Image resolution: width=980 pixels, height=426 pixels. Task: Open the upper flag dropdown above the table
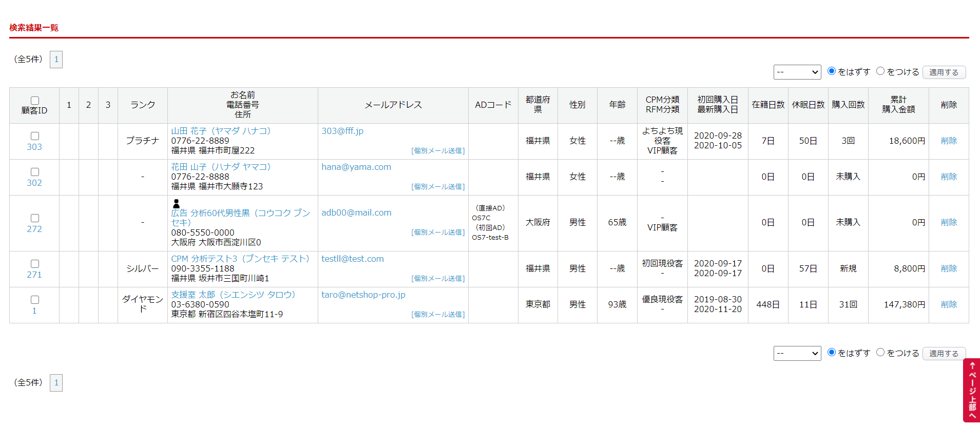pyautogui.click(x=797, y=72)
